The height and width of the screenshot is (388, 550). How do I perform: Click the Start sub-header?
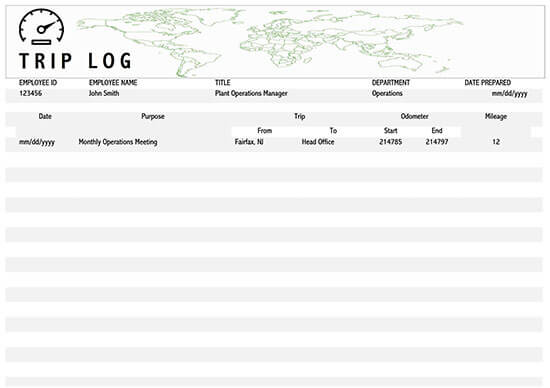[390, 131]
